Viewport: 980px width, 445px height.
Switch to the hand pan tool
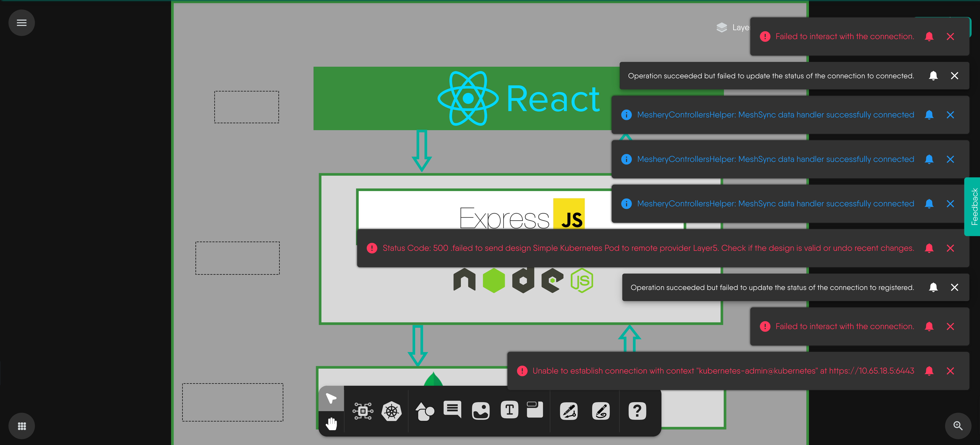tap(331, 423)
